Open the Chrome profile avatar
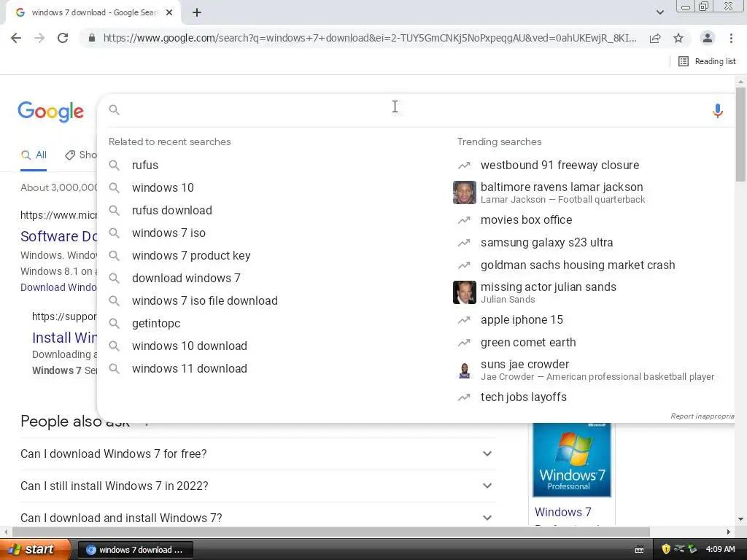Image resolution: width=747 pixels, height=560 pixels. pyautogui.click(x=708, y=38)
